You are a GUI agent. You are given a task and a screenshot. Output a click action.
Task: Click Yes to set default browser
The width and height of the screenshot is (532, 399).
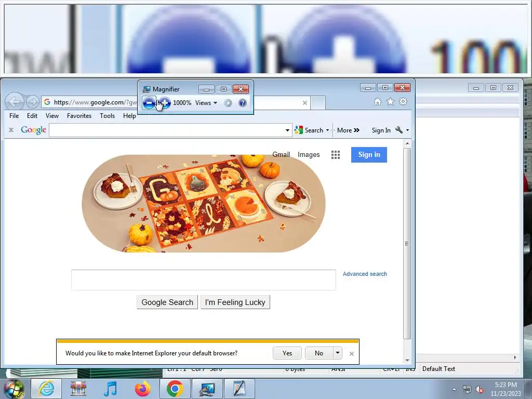point(287,353)
